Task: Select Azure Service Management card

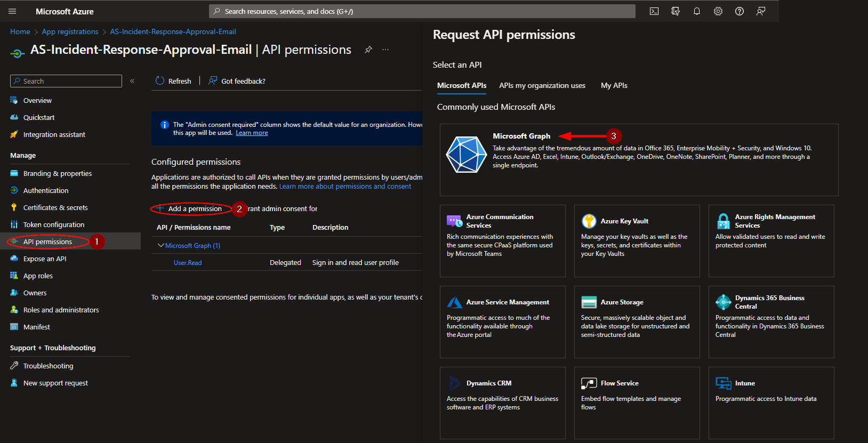Action: coord(503,322)
